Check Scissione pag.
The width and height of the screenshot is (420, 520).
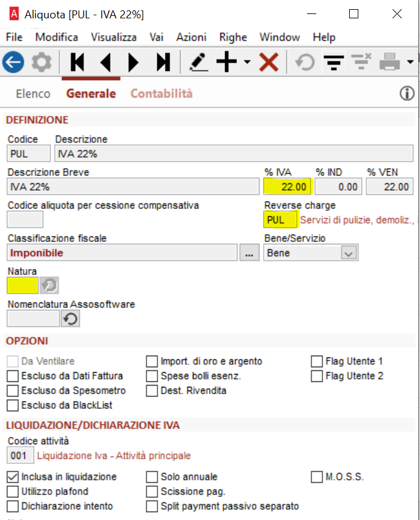click(152, 491)
